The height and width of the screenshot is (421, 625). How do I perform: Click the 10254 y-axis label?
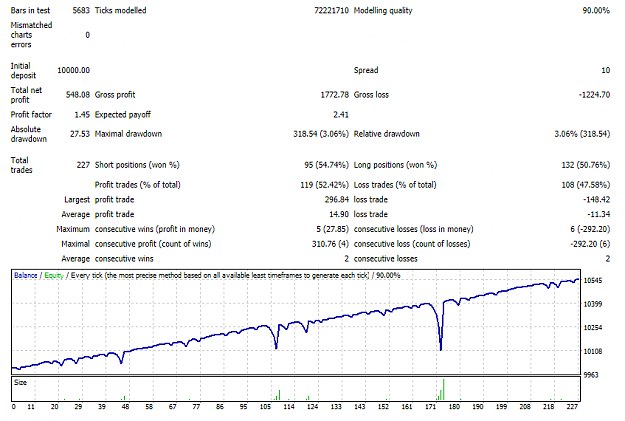[x=593, y=328]
